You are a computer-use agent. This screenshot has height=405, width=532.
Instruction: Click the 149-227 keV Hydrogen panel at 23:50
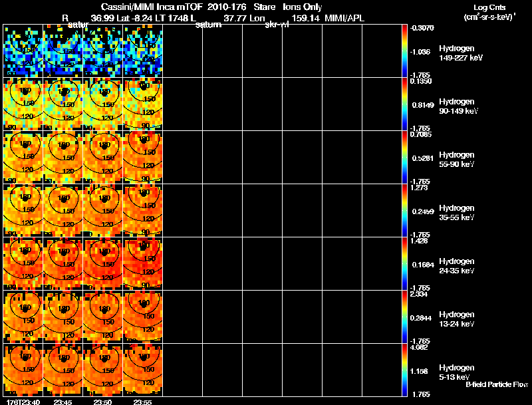point(103,51)
